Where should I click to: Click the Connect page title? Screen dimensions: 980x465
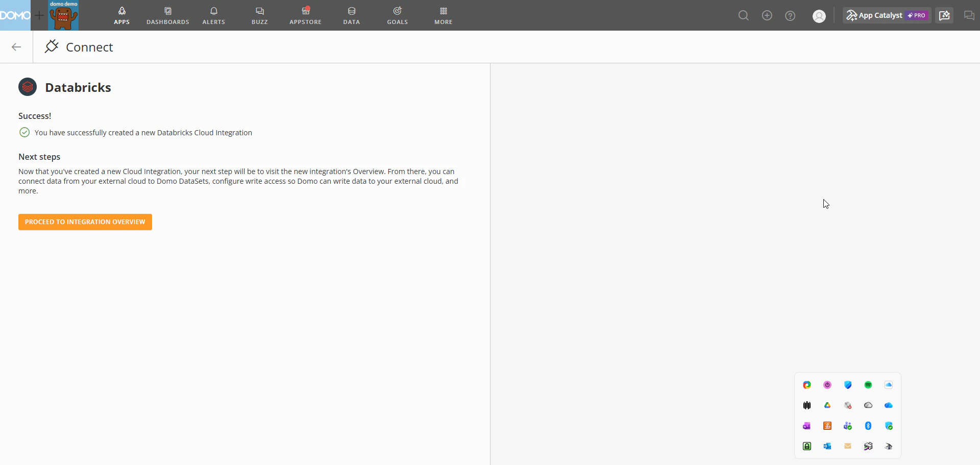pyautogui.click(x=89, y=47)
